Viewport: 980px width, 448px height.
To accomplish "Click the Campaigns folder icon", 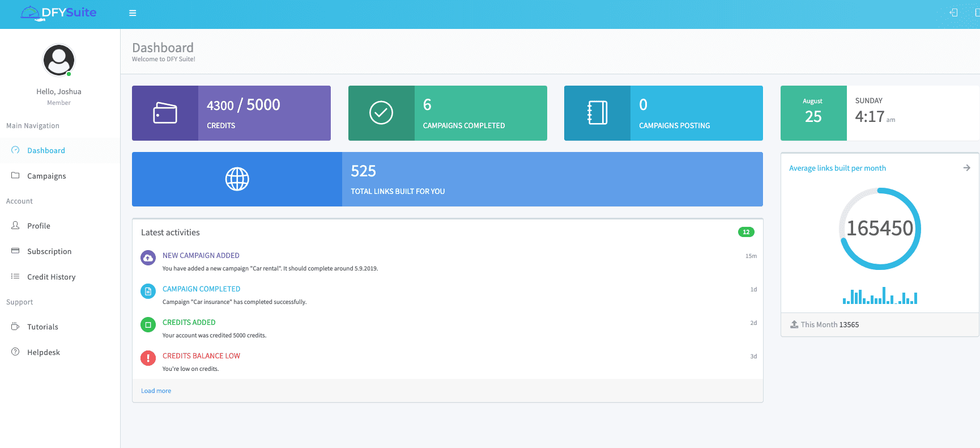I will click(x=15, y=175).
